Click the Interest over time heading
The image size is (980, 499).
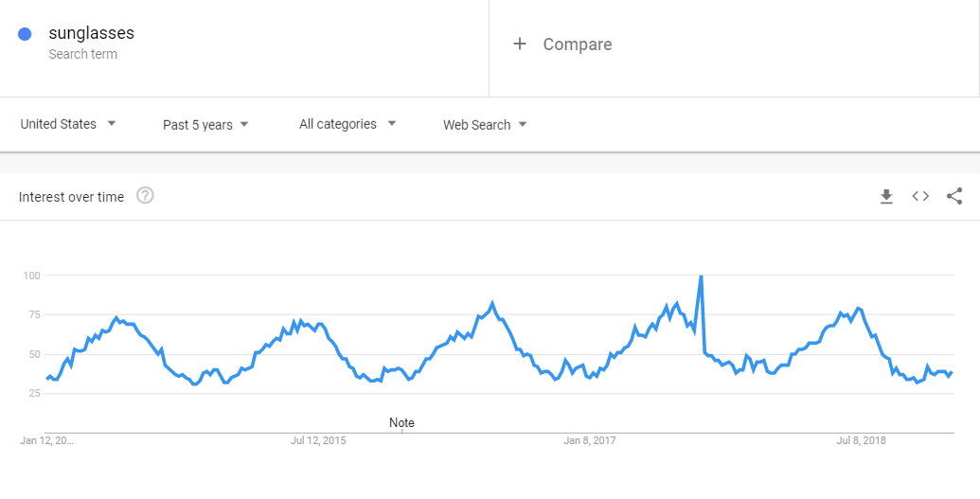pos(71,197)
